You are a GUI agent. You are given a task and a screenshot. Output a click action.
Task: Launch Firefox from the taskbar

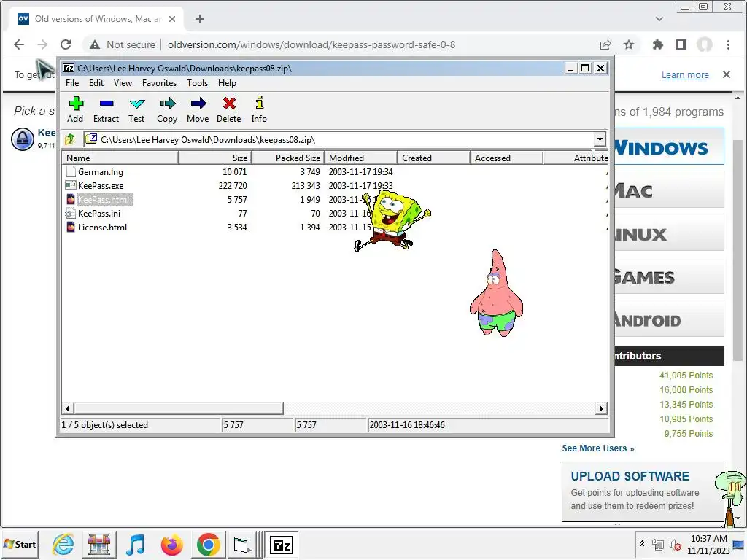click(172, 544)
